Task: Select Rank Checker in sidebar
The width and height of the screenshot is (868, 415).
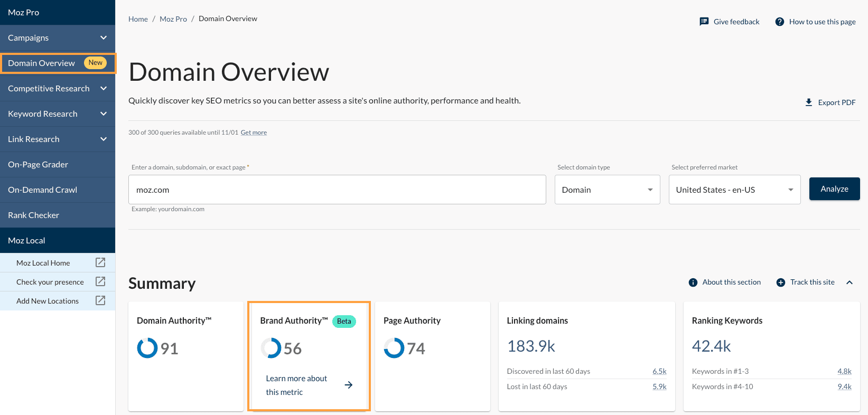Action: click(34, 215)
